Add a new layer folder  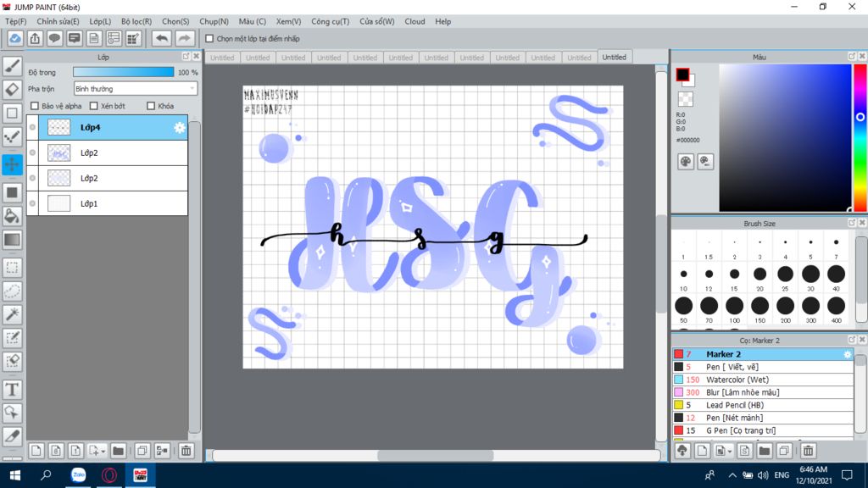coord(118,451)
